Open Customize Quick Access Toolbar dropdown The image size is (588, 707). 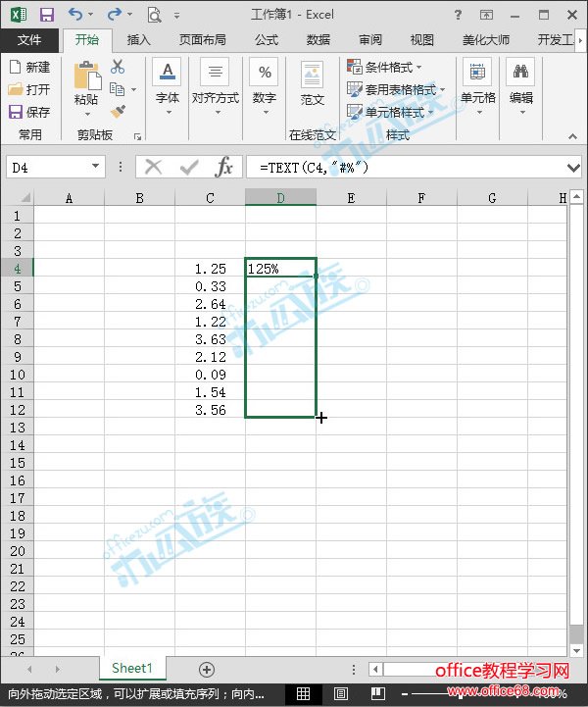[x=176, y=16]
